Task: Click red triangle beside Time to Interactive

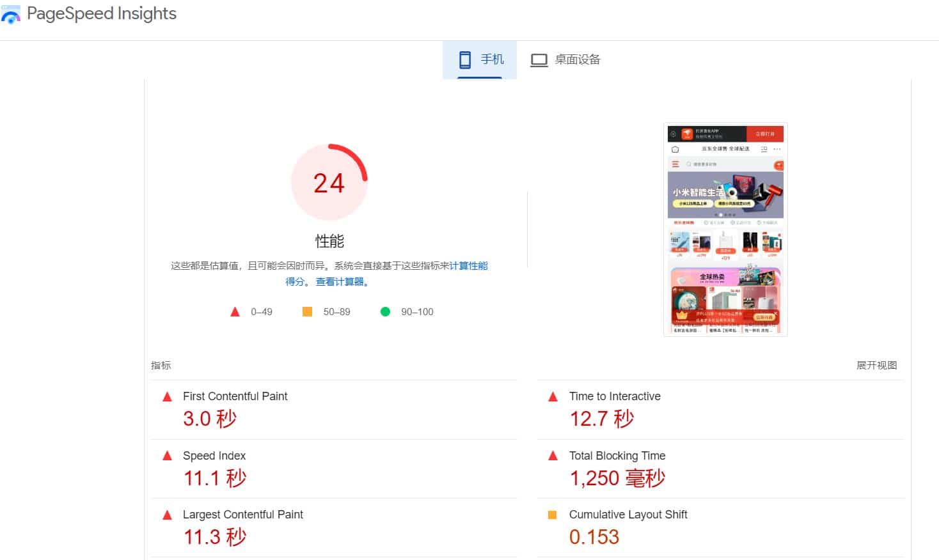Action: tap(553, 397)
